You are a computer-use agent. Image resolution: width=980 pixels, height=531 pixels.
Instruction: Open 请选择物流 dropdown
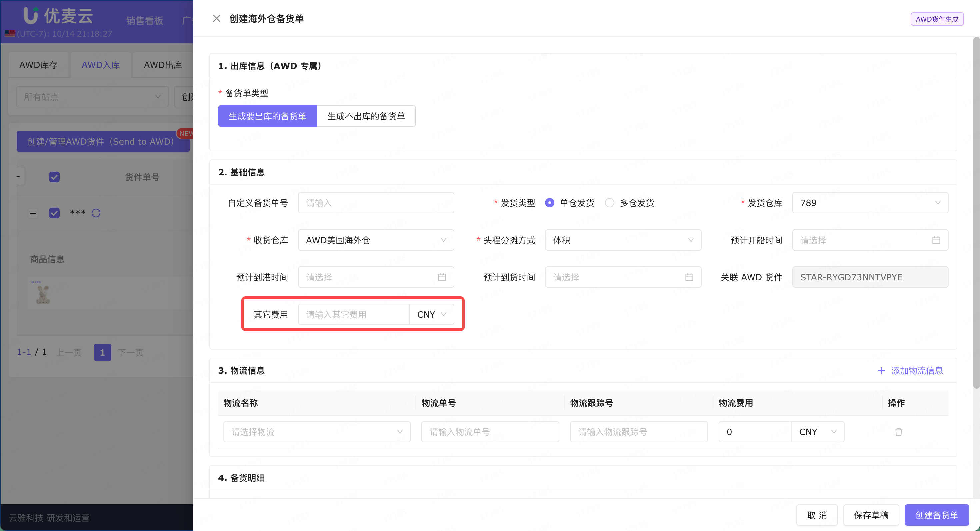tap(317, 432)
